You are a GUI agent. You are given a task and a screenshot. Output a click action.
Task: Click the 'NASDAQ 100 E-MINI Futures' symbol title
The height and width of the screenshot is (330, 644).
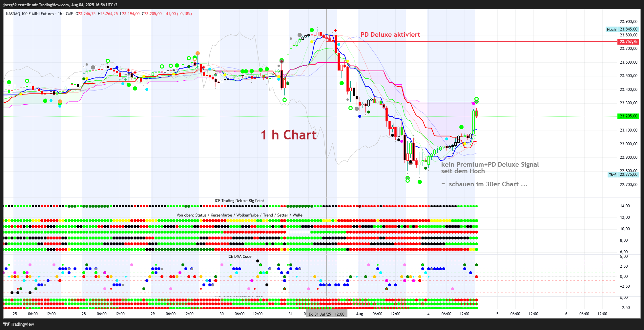(30, 14)
